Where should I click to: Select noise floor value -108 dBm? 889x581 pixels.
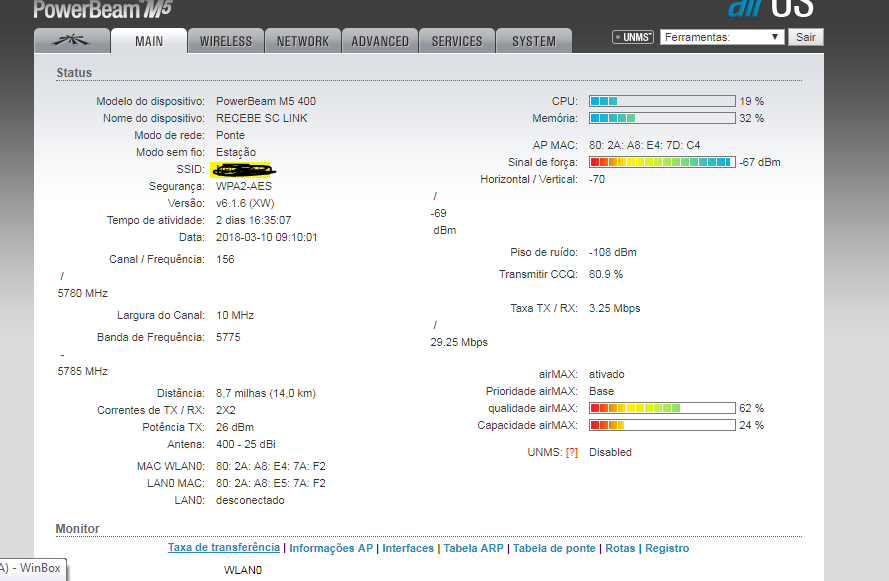[612, 252]
